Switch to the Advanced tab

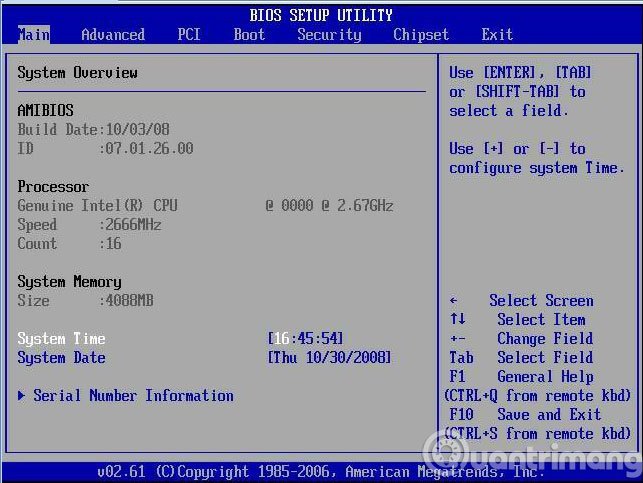tap(113, 34)
